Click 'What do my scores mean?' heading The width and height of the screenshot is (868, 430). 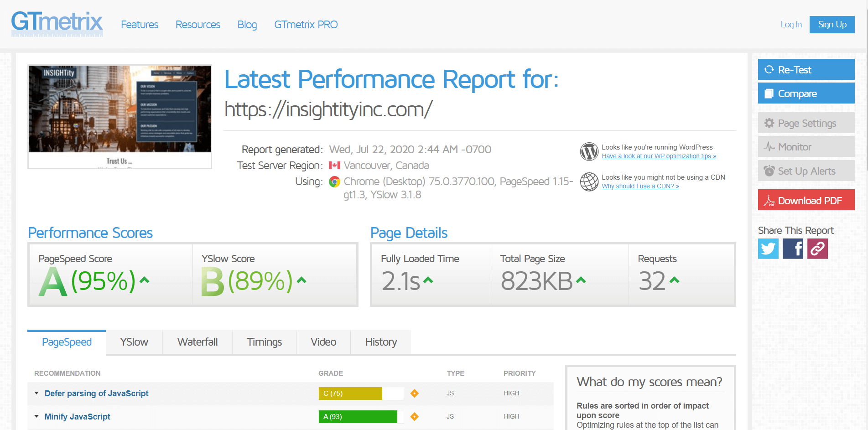click(650, 382)
